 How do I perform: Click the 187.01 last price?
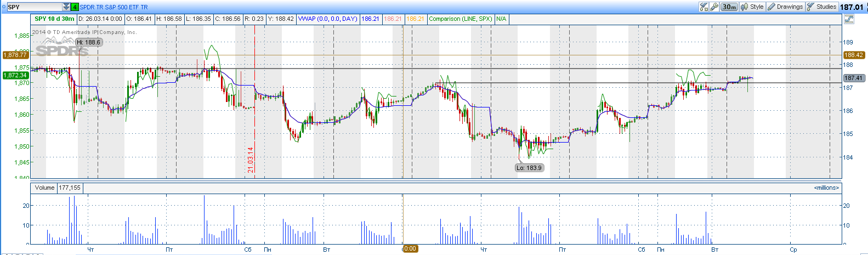(x=852, y=7)
